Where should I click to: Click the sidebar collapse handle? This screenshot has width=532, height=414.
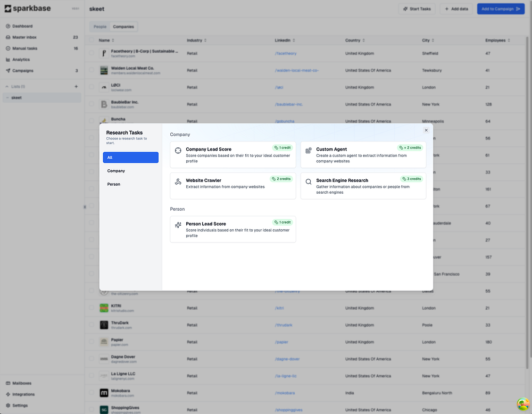pyautogui.click(x=85, y=206)
